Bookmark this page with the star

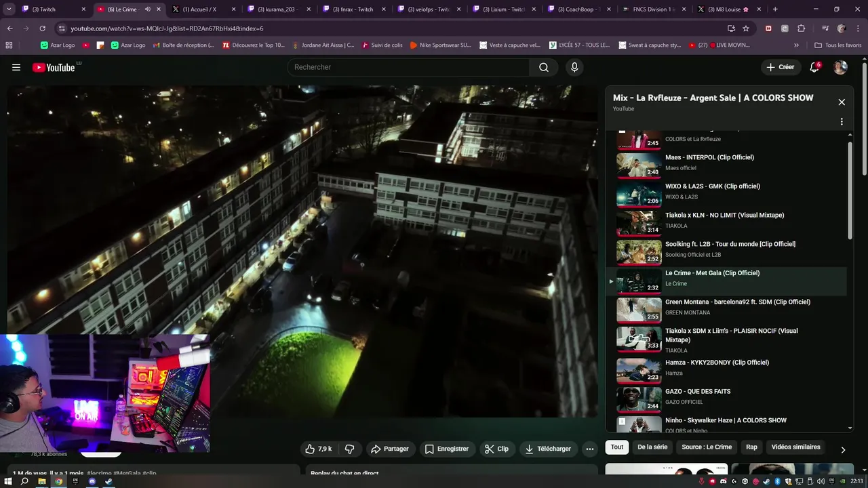tap(746, 28)
